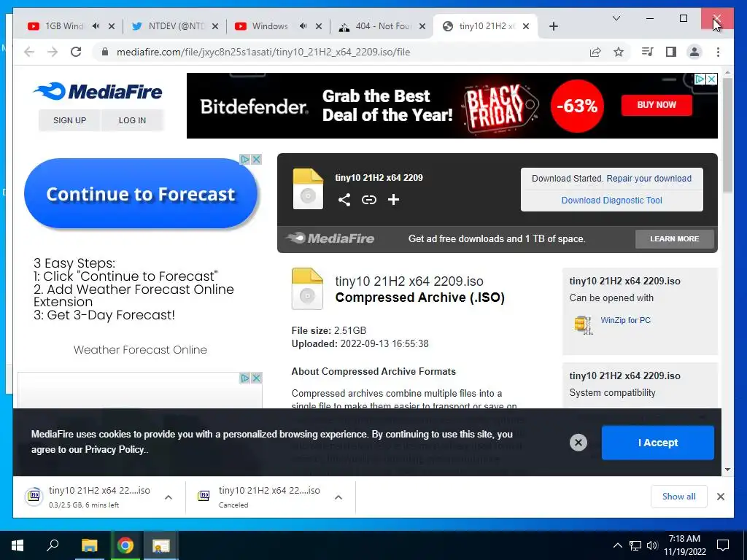Screen dimensions: 747x560
Task: Click the LEARN MORE button
Action: (x=675, y=239)
